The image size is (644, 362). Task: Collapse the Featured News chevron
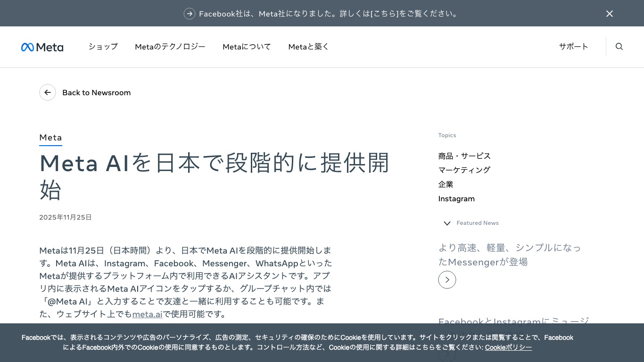pos(447,223)
